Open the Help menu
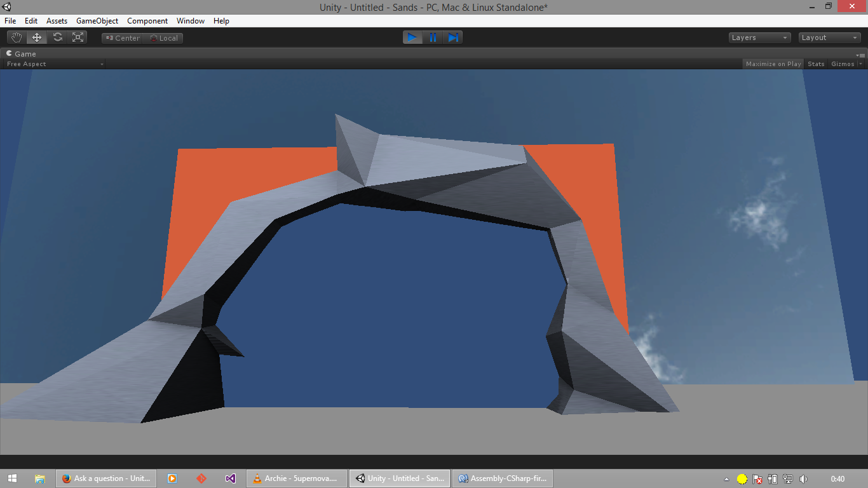Viewport: 868px width, 488px height. (221, 21)
